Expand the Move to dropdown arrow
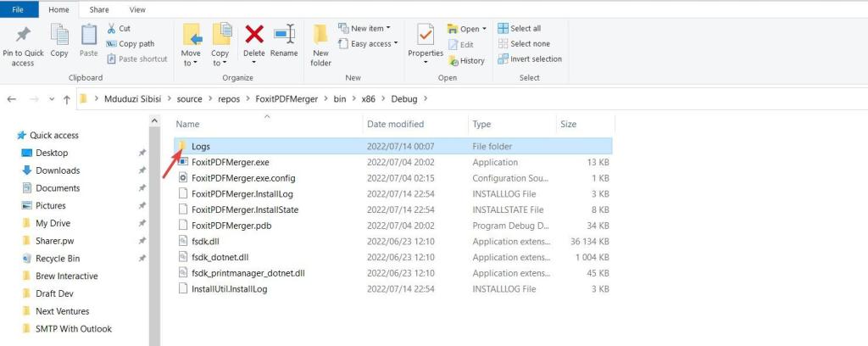 (x=194, y=63)
